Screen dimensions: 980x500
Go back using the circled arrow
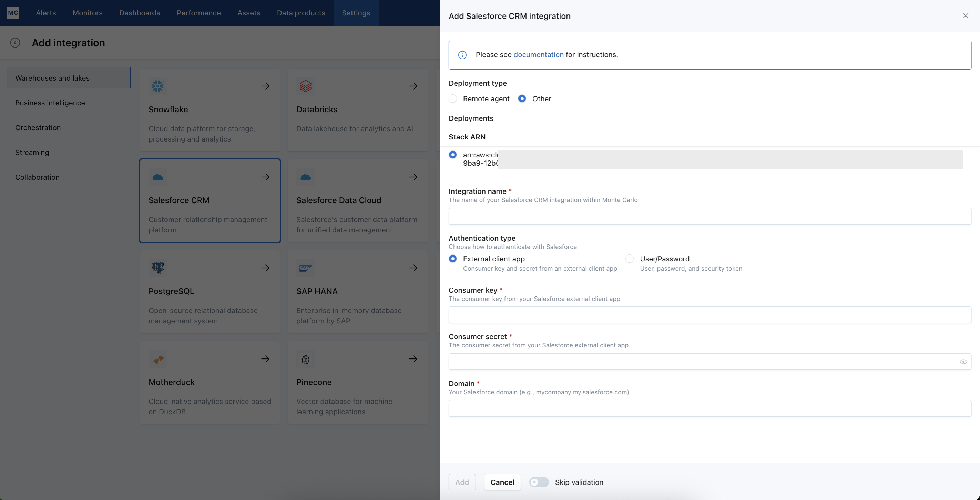[x=15, y=43]
